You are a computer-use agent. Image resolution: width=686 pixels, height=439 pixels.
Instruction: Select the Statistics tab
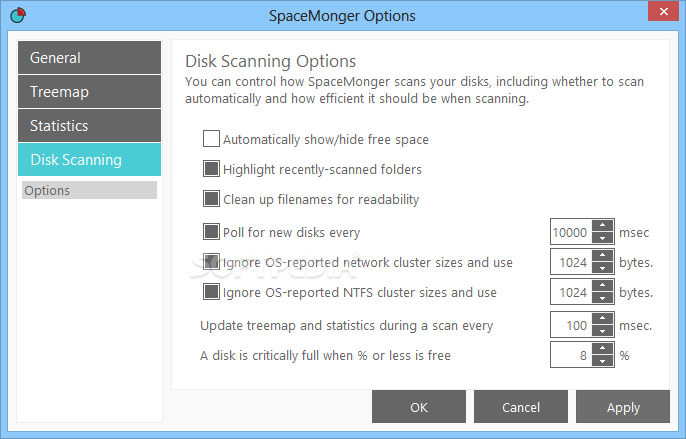coord(89,126)
